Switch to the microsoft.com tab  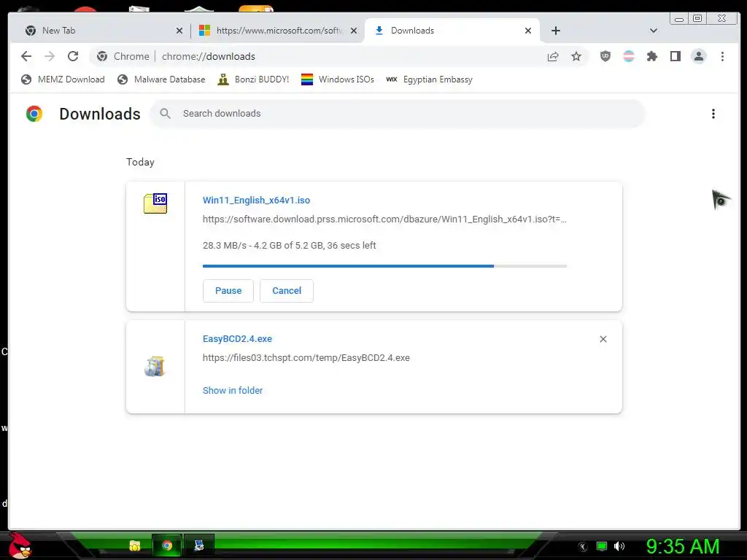(x=279, y=31)
